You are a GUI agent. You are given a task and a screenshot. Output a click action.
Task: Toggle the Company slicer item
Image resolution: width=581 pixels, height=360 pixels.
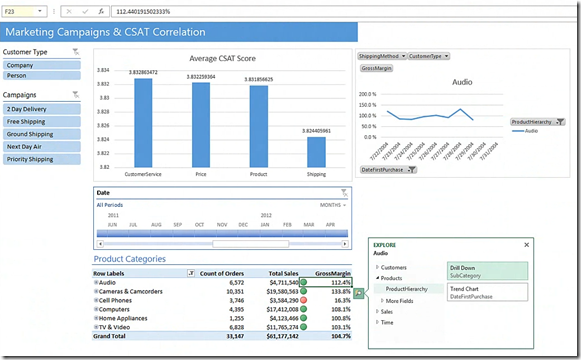click(42, 65)
